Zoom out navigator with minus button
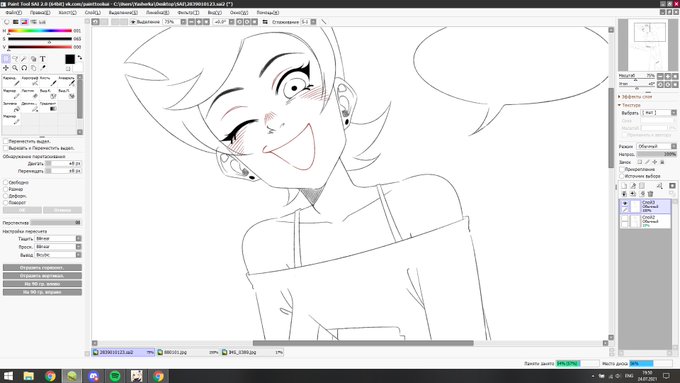 tap(660, 76)
